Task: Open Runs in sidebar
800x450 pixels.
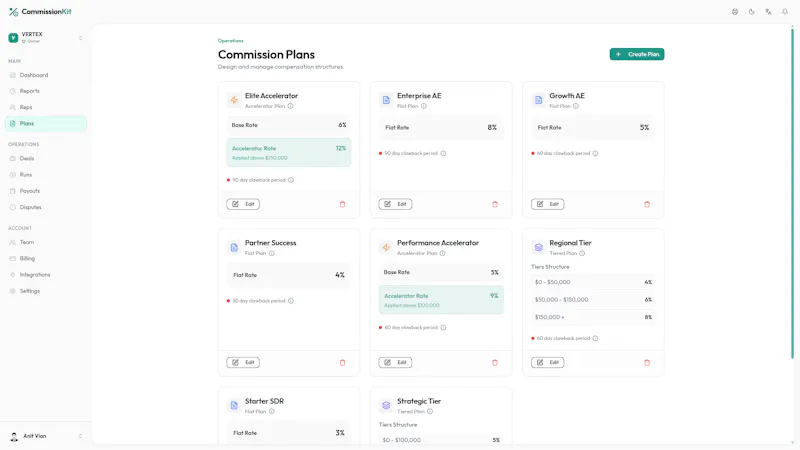Action: (x=45, y=175)
